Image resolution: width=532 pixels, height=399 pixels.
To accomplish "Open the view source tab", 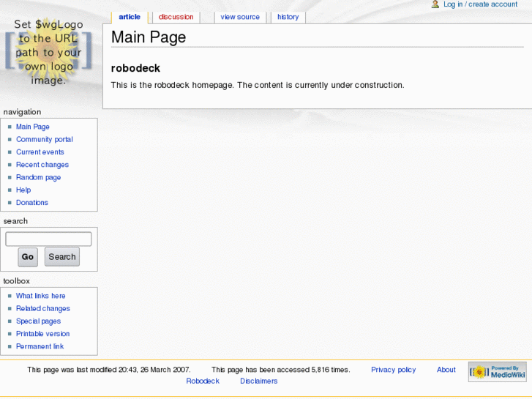I will click(240, 17).
